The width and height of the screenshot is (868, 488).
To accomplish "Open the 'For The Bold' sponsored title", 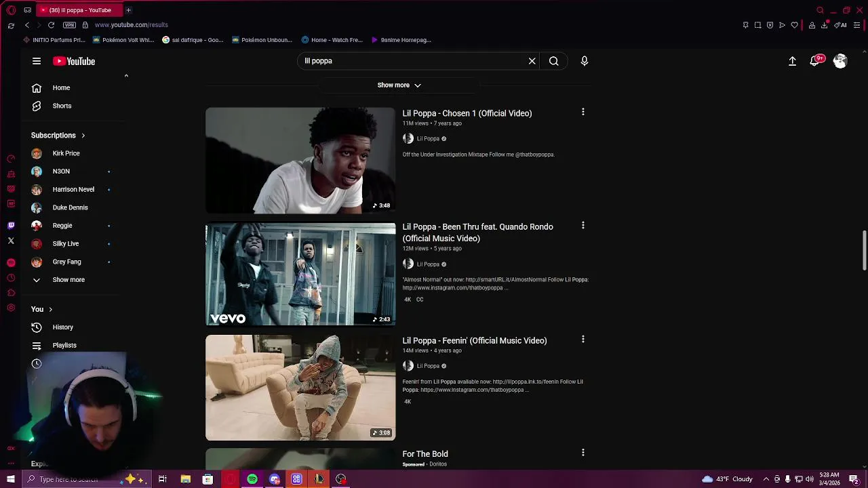I will point(425,454).
